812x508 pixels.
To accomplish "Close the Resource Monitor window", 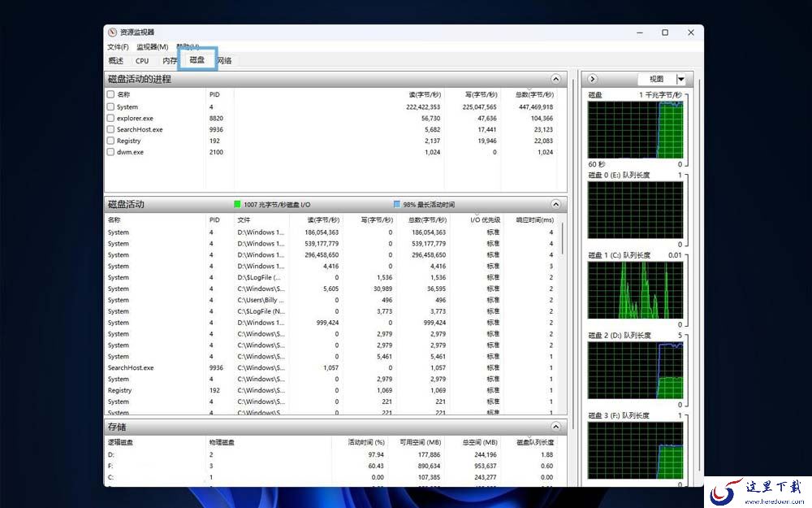I will (x=691, y=33).
